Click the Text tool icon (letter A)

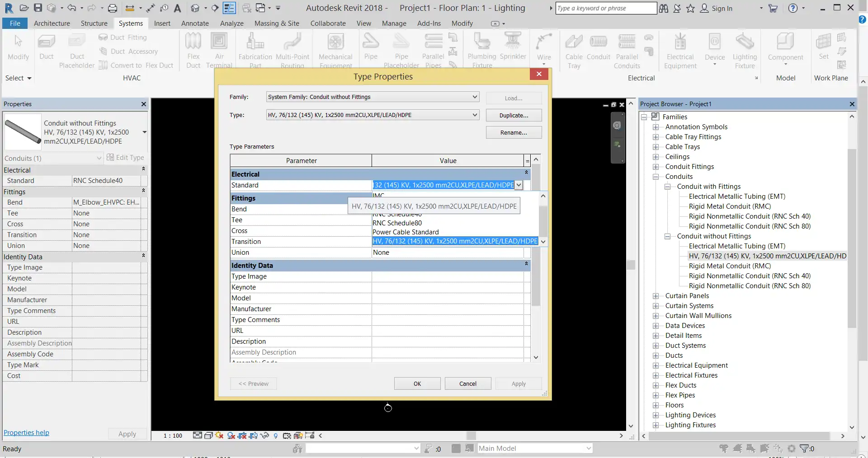pyautogui.click(x=178, y=8)
